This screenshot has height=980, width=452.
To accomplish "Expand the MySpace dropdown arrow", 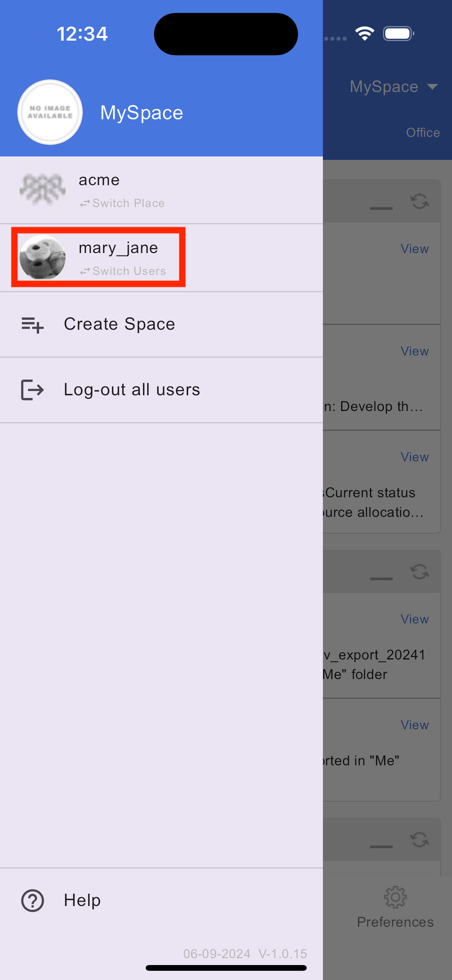I will 432,87.
